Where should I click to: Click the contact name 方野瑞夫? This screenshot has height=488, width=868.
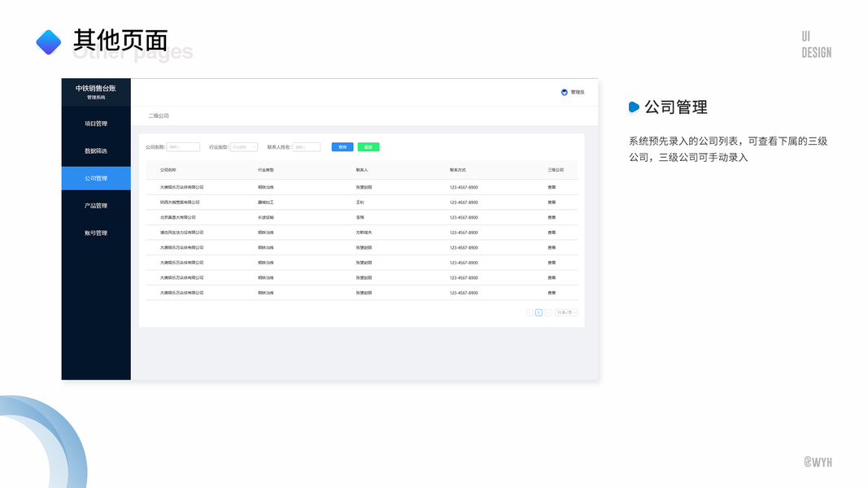[364, 233]
